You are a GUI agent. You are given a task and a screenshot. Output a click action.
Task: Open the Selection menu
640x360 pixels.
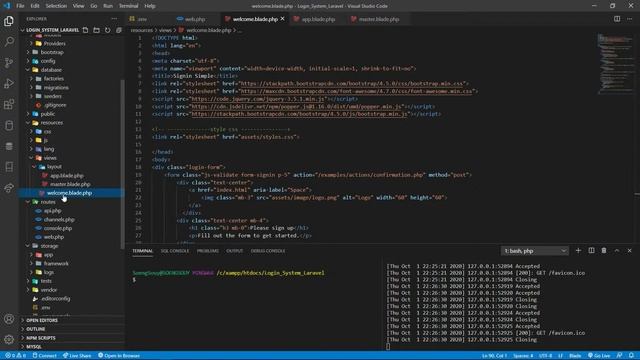click(x=56, y=6)
